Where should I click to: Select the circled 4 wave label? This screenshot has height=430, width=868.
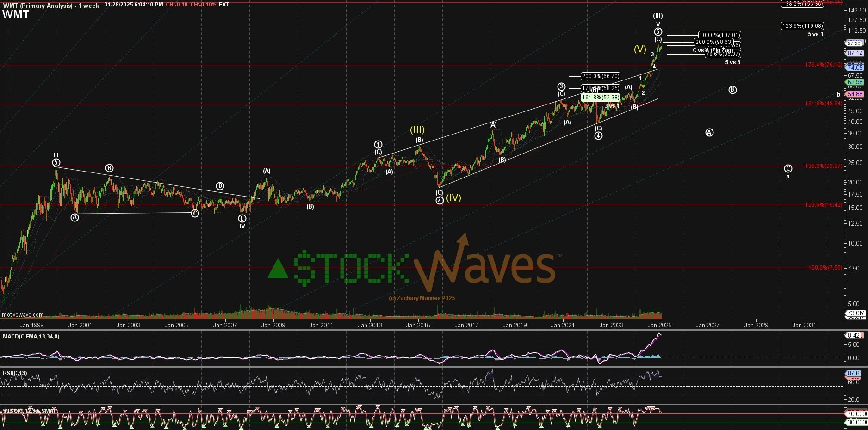598,135
